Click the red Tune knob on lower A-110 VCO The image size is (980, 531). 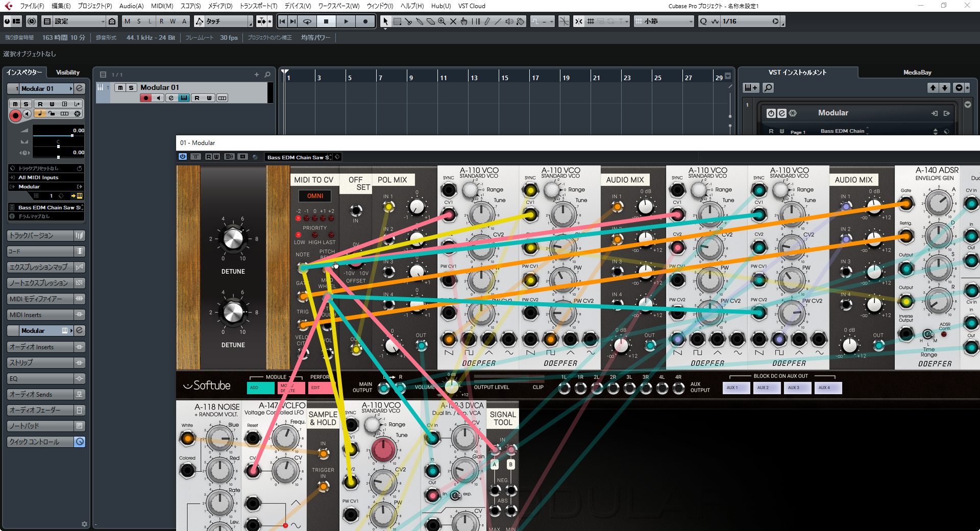click(383, 449)
